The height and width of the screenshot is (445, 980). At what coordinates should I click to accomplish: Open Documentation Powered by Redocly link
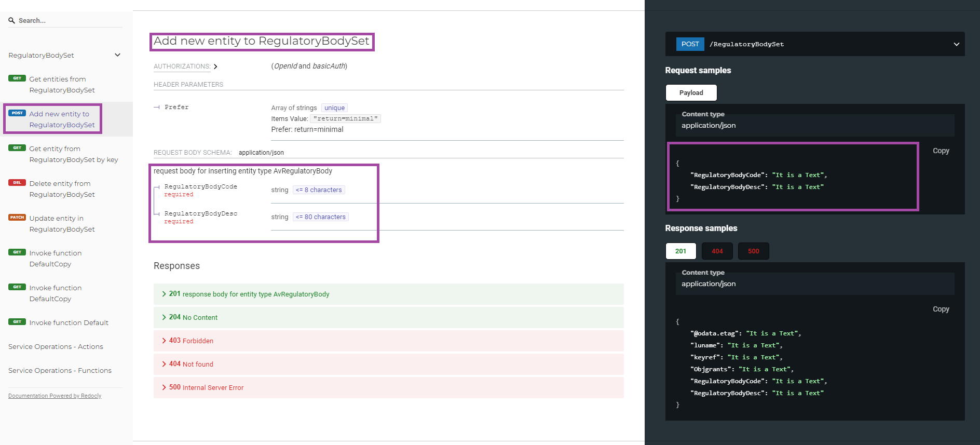click(x=55, y=396)
